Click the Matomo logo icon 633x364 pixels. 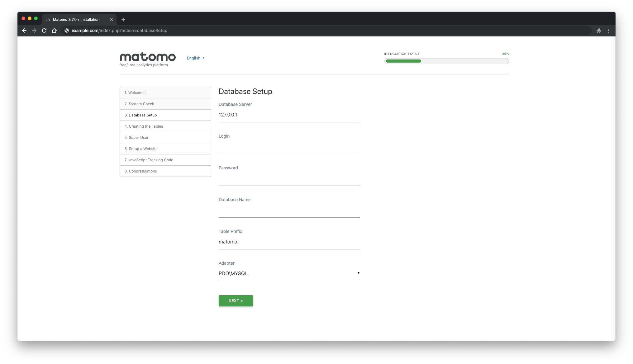tap(147, 58)
